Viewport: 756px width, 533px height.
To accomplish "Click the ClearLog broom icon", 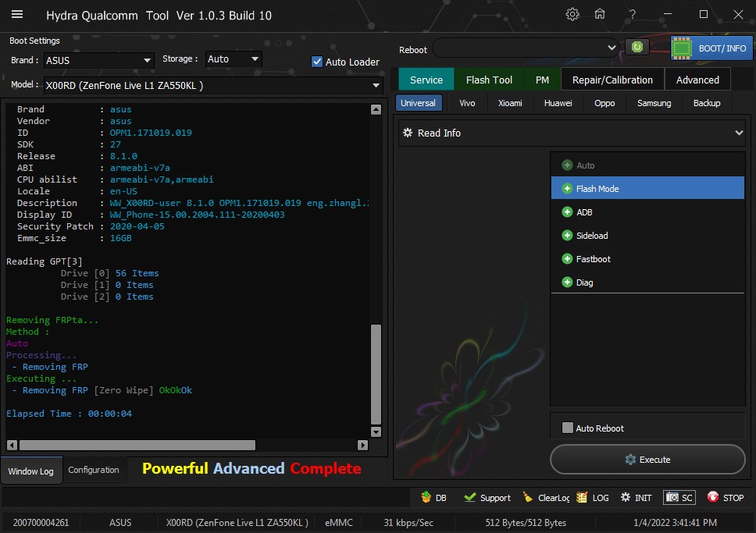I will (x=528, y=497).
